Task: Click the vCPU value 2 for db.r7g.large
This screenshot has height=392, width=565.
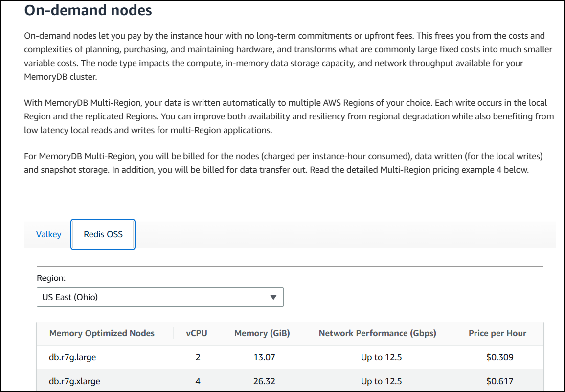Action: pyautogui.click(x=198, y=357)
